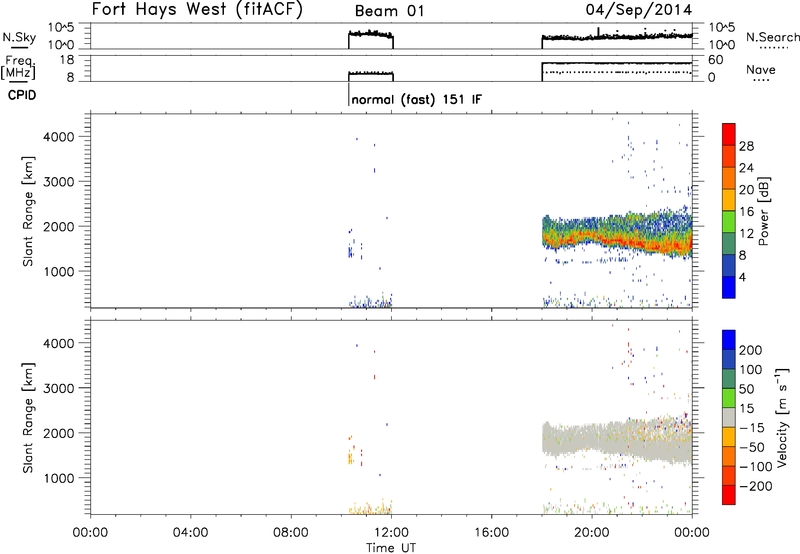Select the "Slant Range [km]" label of the velocity panel
Image resolution: width=800 pixels, height=554 pixels.
click(28, 418)
